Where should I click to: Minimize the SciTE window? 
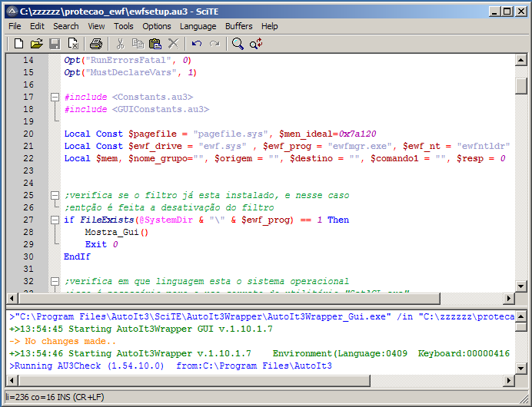[x=494, y=12]
